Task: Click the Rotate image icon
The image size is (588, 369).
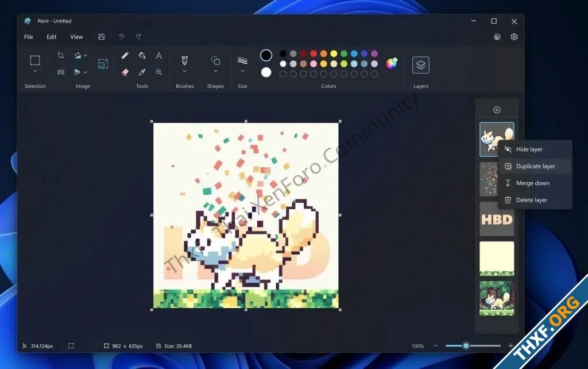Action: coord(78,56)
